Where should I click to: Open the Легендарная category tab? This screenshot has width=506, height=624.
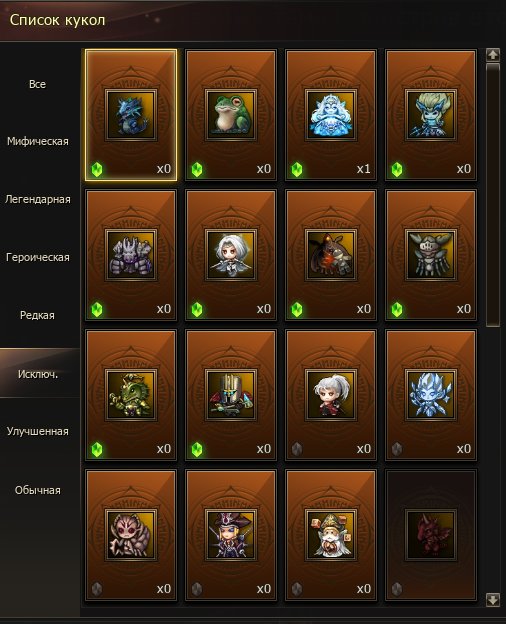coord(38,199)
